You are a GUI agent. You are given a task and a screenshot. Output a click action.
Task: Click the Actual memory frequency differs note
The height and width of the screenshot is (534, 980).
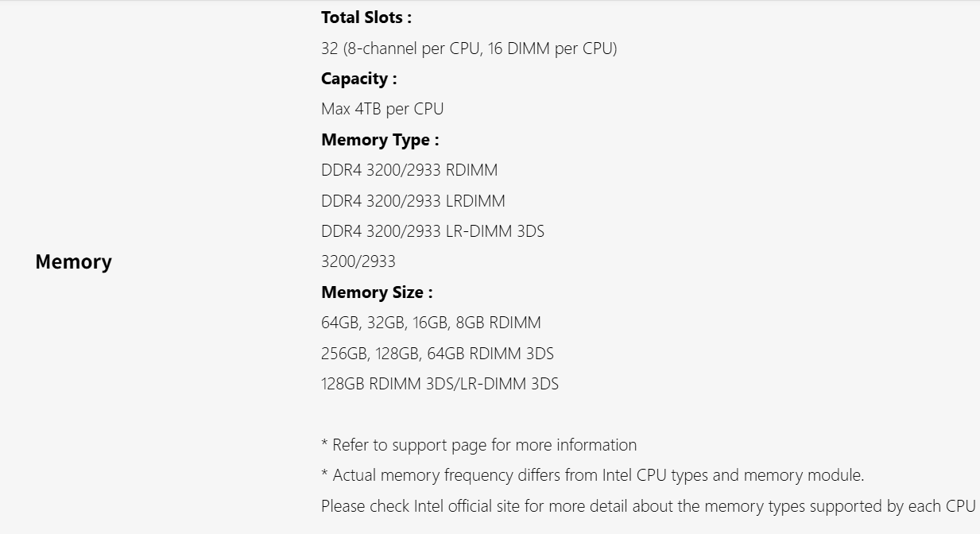point(592,475)
